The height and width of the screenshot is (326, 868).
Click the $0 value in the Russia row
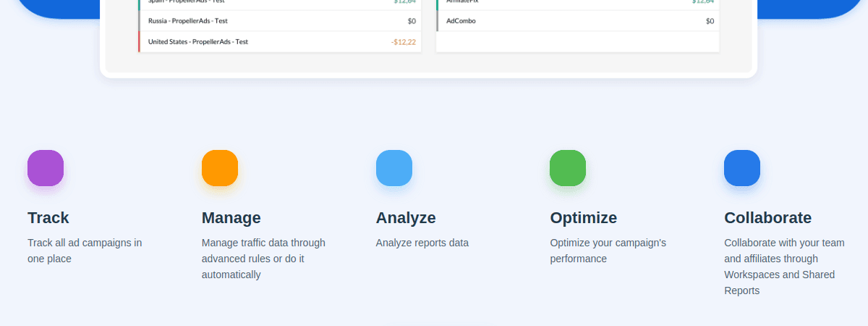(x=412, y=21)
